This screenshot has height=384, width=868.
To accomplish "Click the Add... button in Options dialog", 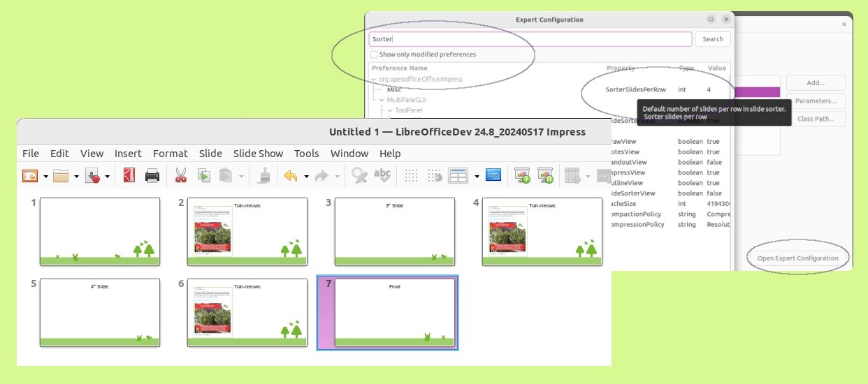I will coord(816,83).
